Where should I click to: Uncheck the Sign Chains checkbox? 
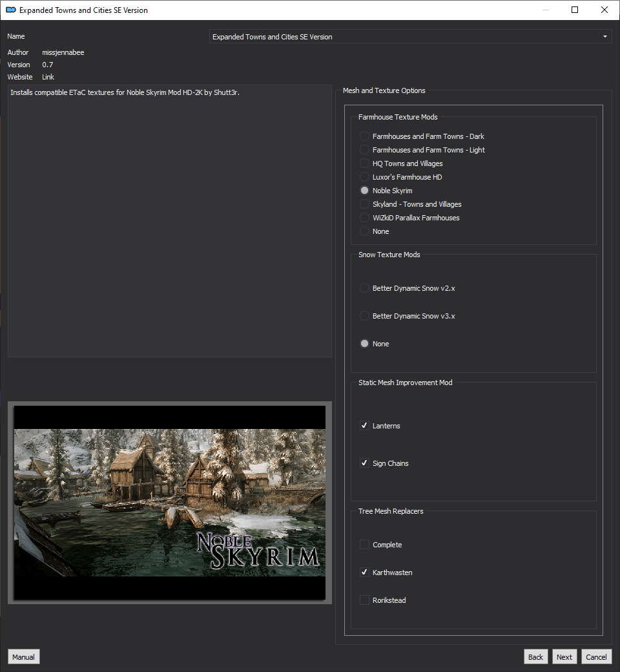364,463
